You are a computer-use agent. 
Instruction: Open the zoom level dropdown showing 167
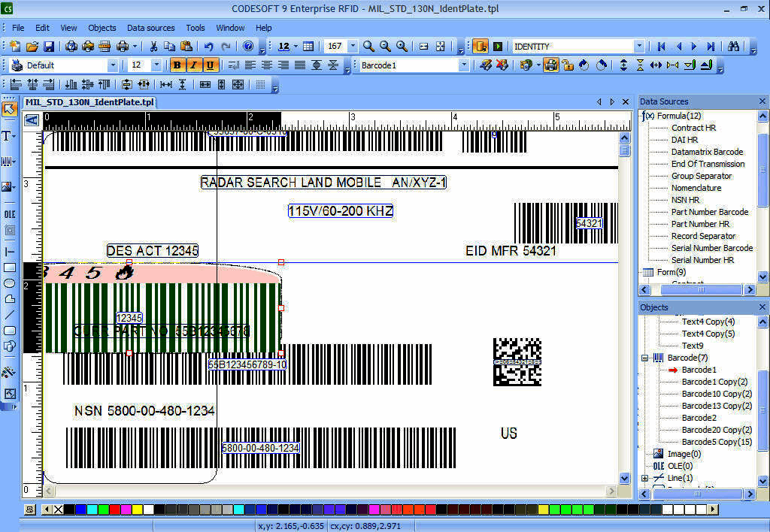(x=351, y=46)
